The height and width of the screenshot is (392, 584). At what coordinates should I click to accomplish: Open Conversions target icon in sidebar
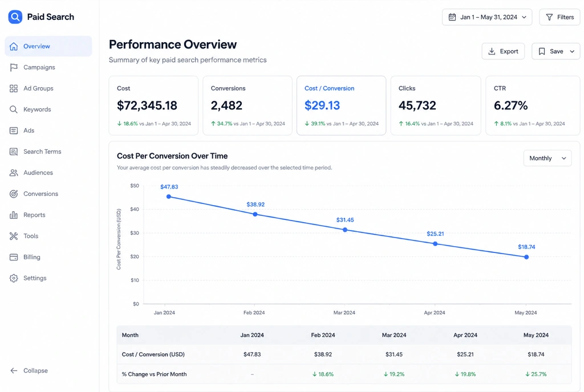[x=14, y=194]
